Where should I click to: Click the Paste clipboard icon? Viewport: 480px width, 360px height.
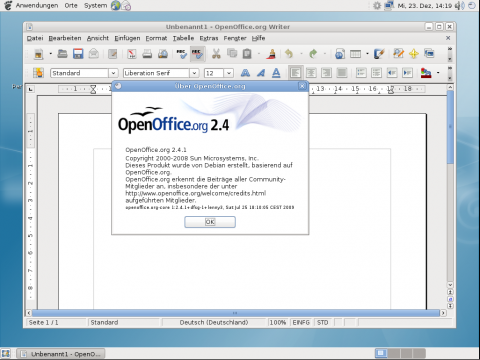point(247,54)
